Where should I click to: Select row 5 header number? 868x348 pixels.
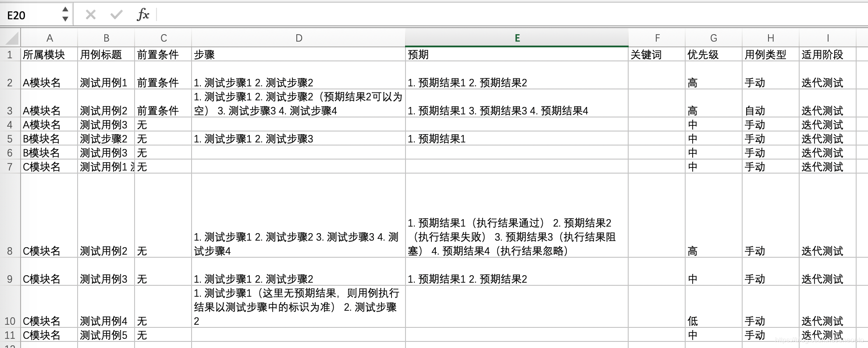click(x=10, y=138)
